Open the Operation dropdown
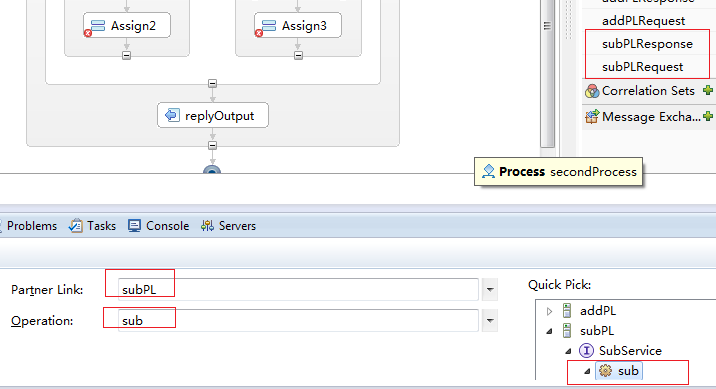This screenshot has height=389, width=716. tap(490, 321)
